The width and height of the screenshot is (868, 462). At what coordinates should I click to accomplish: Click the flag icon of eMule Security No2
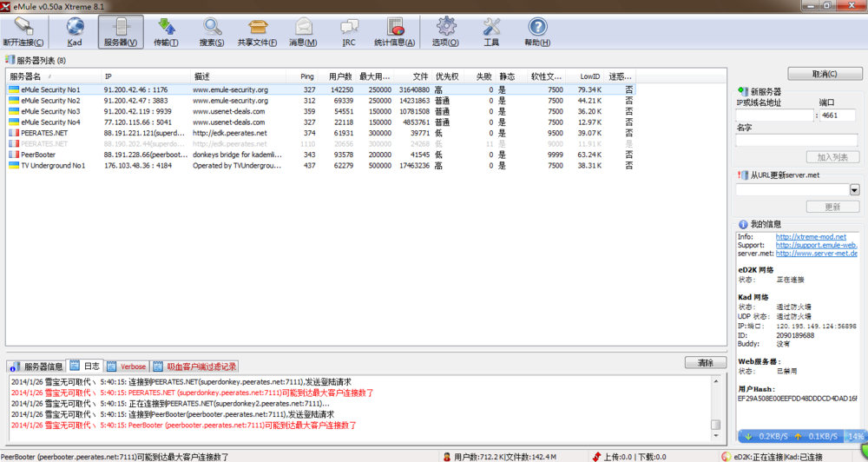[14, 100]
